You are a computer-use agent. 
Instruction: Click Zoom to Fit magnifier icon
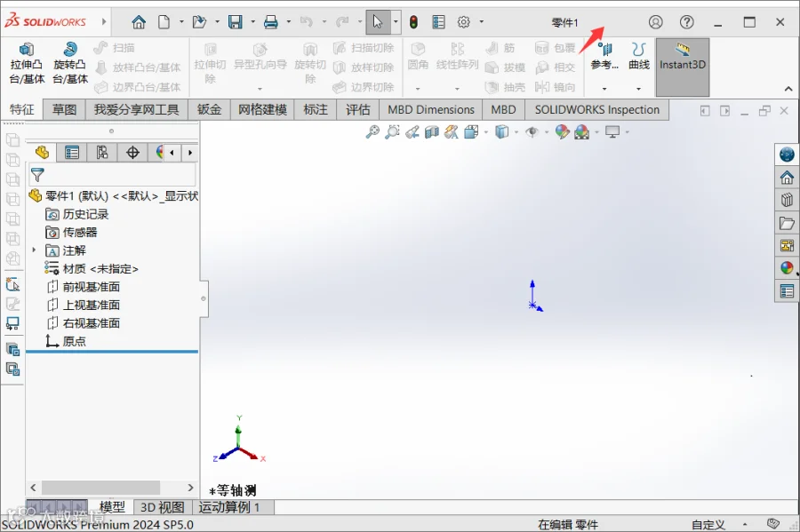click(x=372, y=132)
